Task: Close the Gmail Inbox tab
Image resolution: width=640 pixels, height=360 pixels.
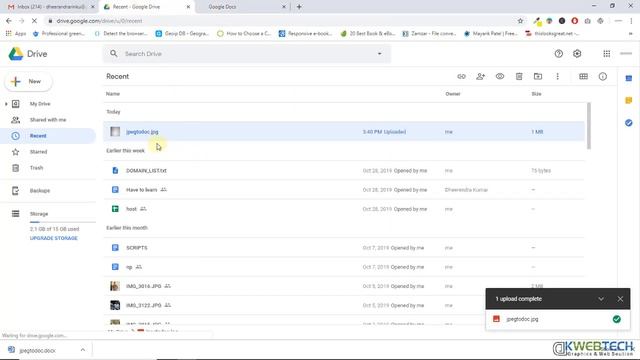Action: point(93,7)
